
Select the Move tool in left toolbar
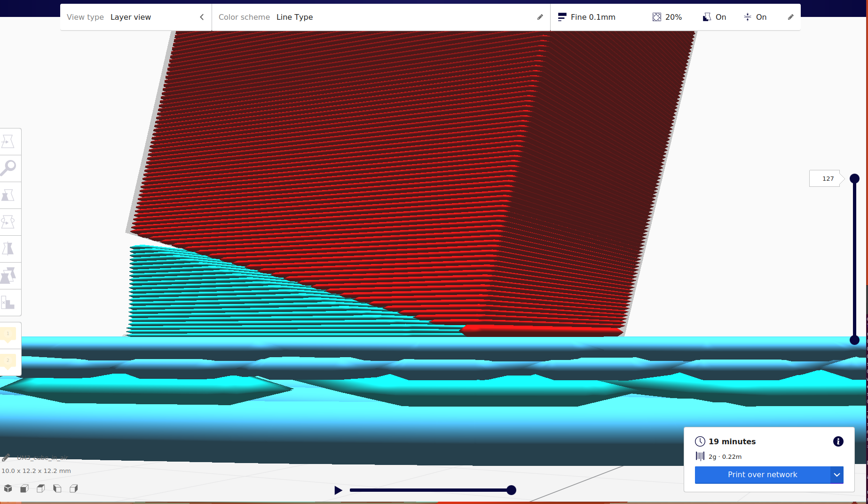8,142
